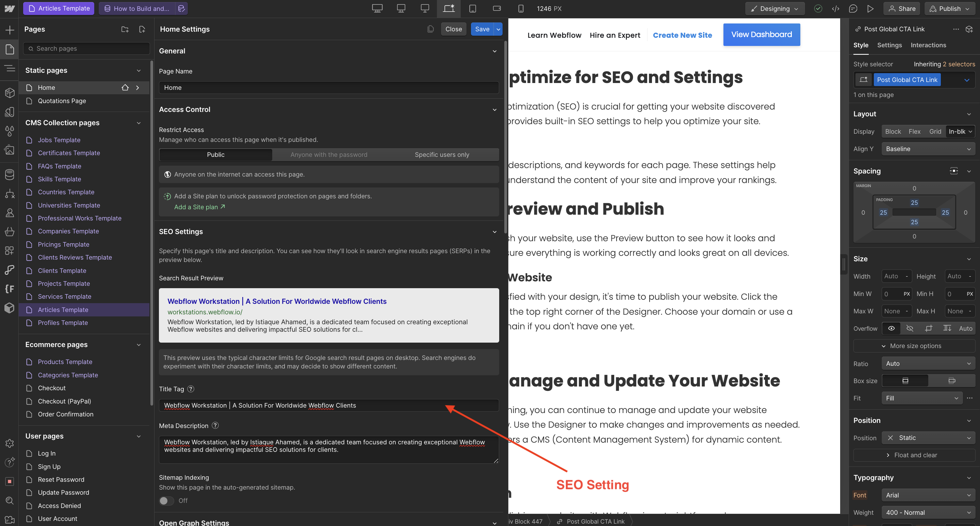Set Display to Flex
Image resolution: width=980 pixels, height=526 pixels.
pyautogui.click(x=914, y=131)
